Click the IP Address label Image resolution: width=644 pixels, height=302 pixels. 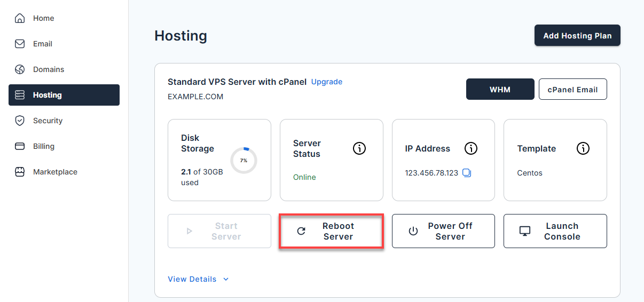(x=428, y=148)
